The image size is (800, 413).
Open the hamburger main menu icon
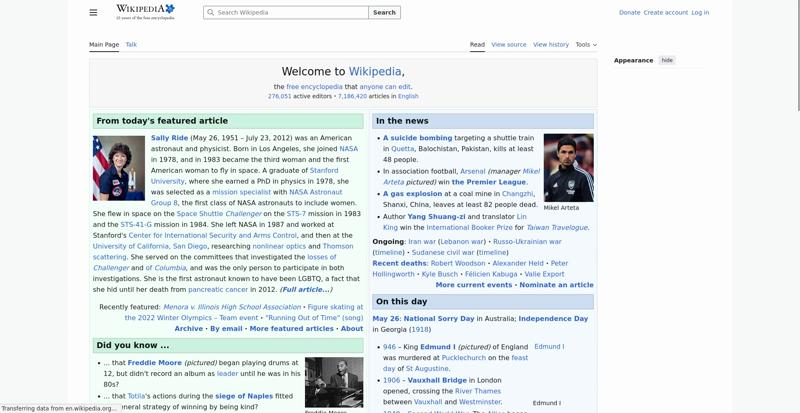click(x=93, y=12)
